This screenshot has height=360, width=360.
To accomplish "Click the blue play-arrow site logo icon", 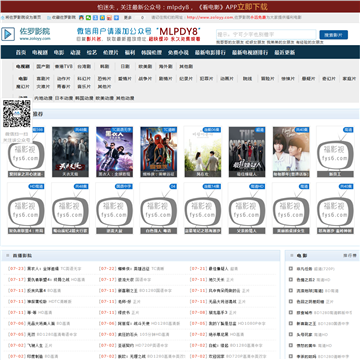I will tap(8, 34).
